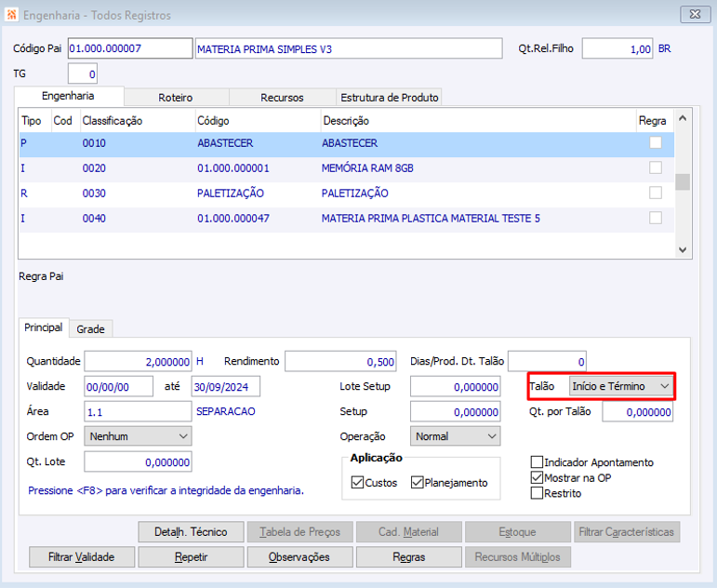Switch to the Roteiro tab
The width and height of the screenshot is (717, 588).
(177, 97)
